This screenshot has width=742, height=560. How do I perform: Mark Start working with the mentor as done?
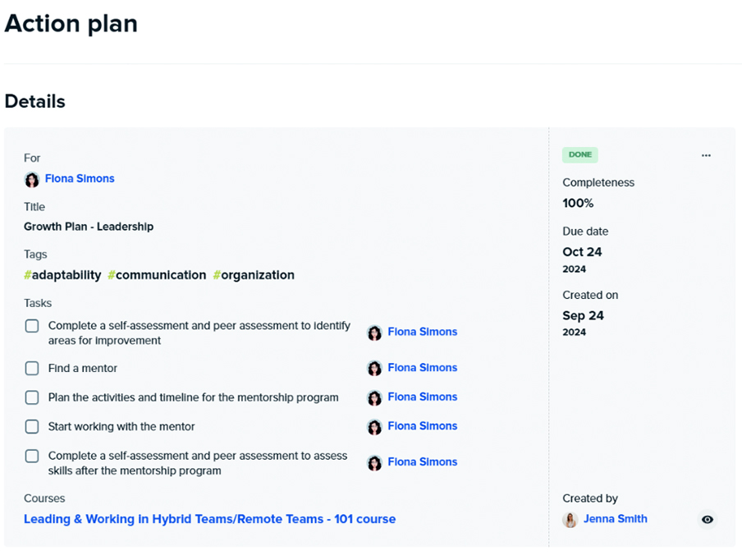tap(32, 427)
